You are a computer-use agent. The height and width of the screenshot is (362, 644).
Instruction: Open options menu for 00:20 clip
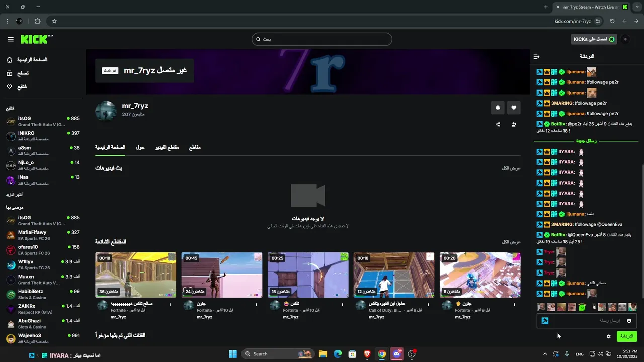(514, 304)
